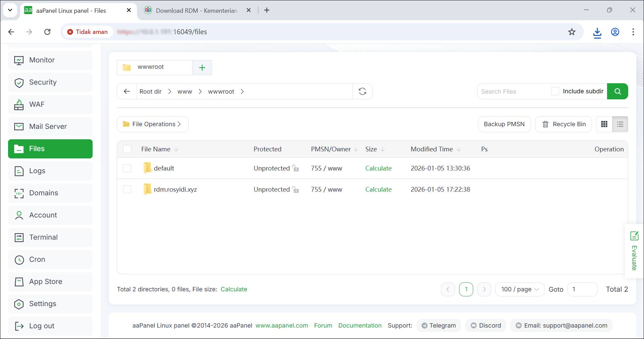Switch to list view icon
This screenshot has height=339, width=644.
coord(620,124)
